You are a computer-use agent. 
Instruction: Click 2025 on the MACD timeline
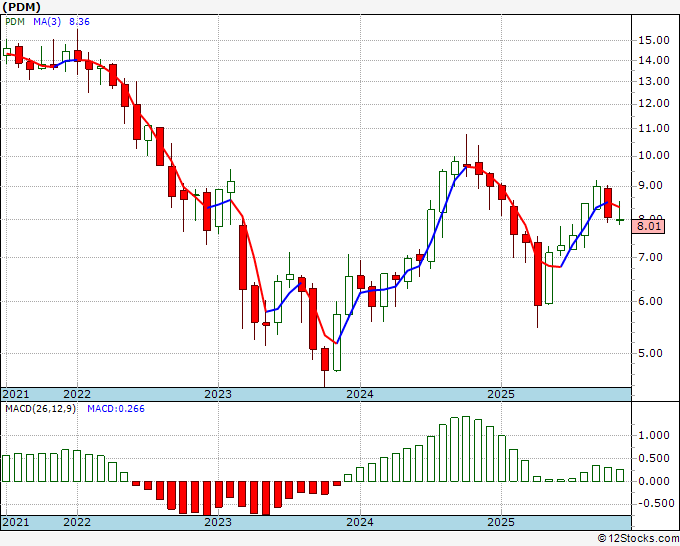coord(501,522)
